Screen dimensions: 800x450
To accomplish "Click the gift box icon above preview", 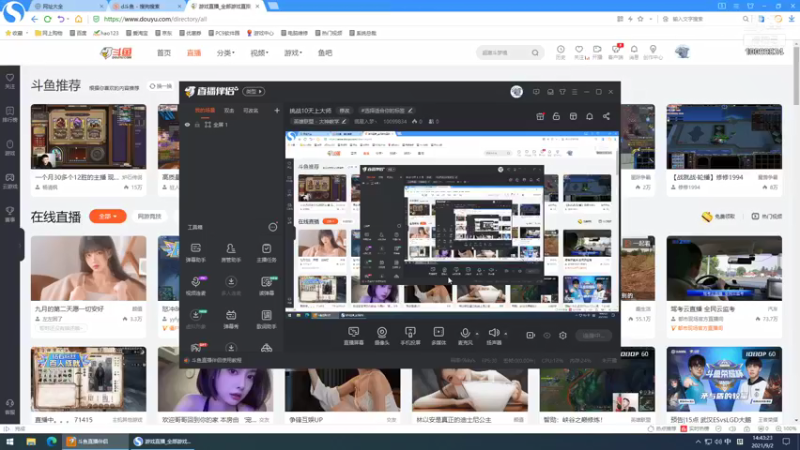I will coord(540,116).
